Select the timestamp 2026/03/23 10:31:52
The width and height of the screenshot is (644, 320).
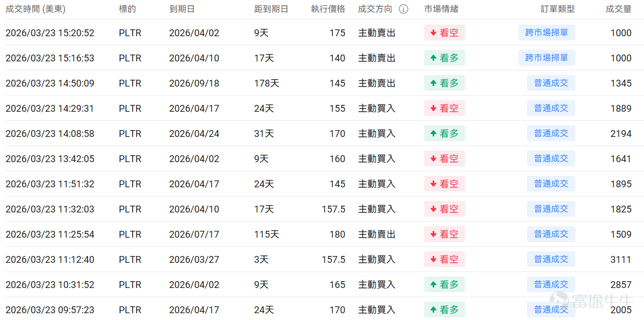(x=50, y=285)
